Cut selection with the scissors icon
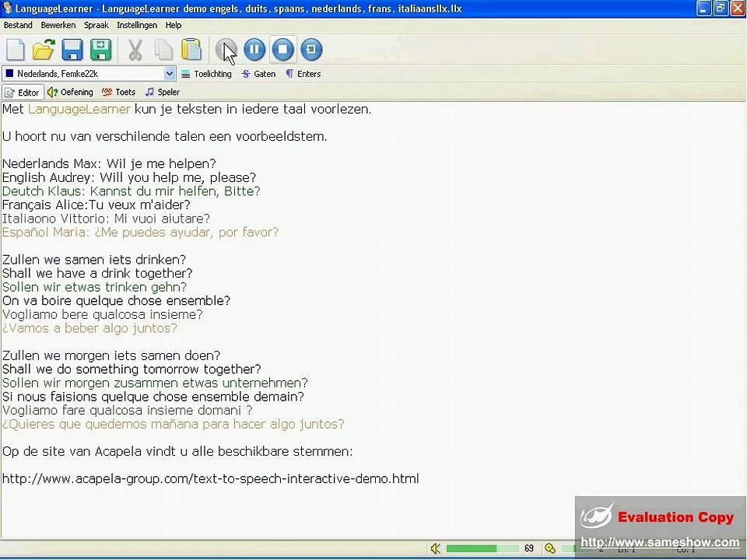 pyautogui.click(x=135, y=50)
